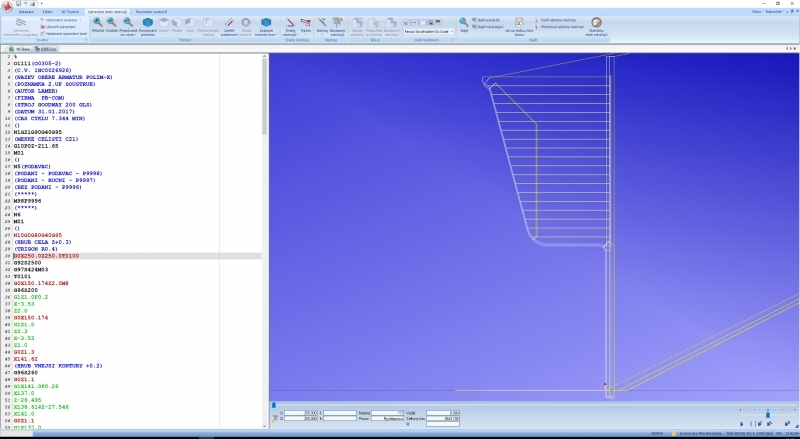This screenshot has height=439, width=800.
Task: Click the Rovnoměrné pohledy cube icon
Action: click(x=146, y=22)
